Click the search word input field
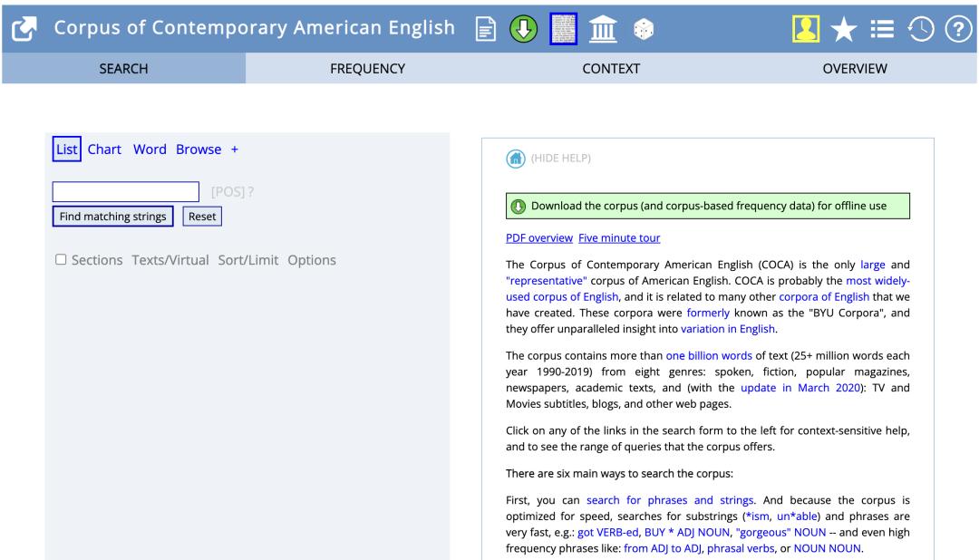 126,192
